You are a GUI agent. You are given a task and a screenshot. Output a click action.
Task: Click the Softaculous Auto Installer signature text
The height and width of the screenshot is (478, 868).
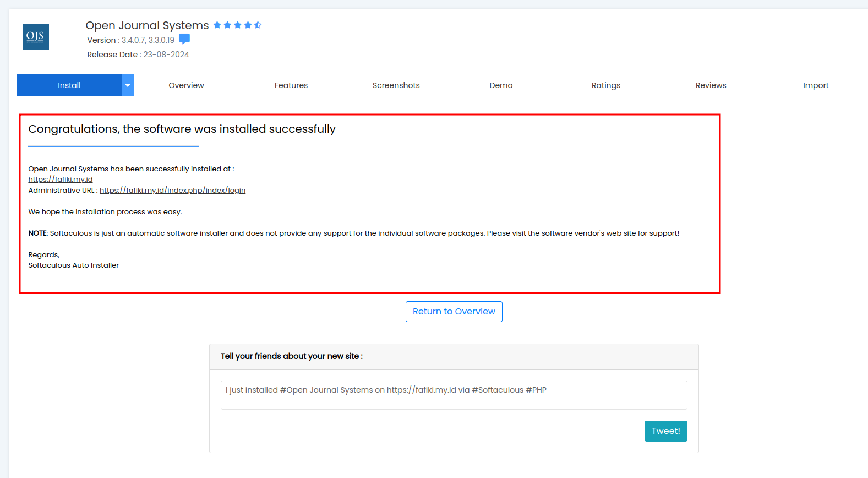coord(74,265)
